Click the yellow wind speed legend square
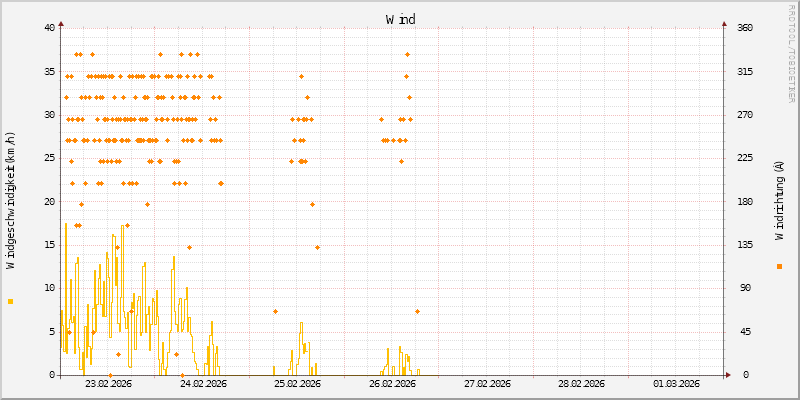 pyautogui.click(x=10, y=301)
